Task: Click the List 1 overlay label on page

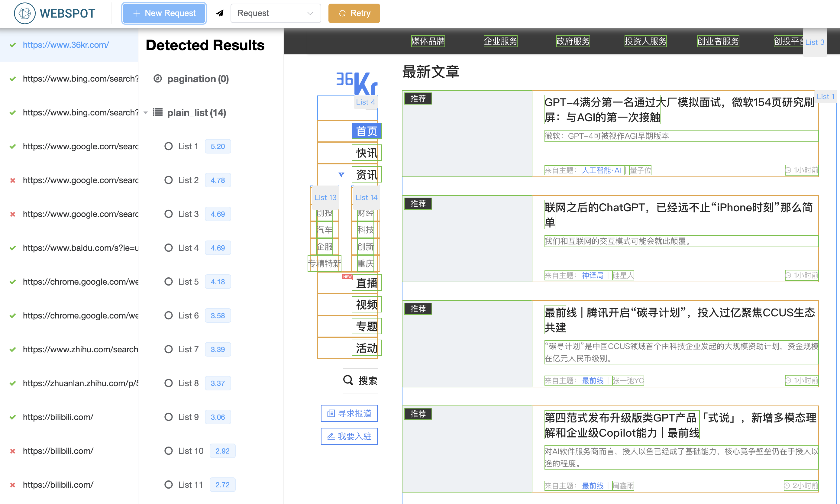Action: tap(825, 97)
